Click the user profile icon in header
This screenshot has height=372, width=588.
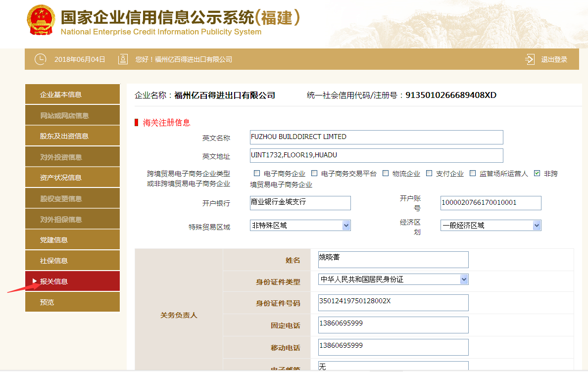[123, 59]
